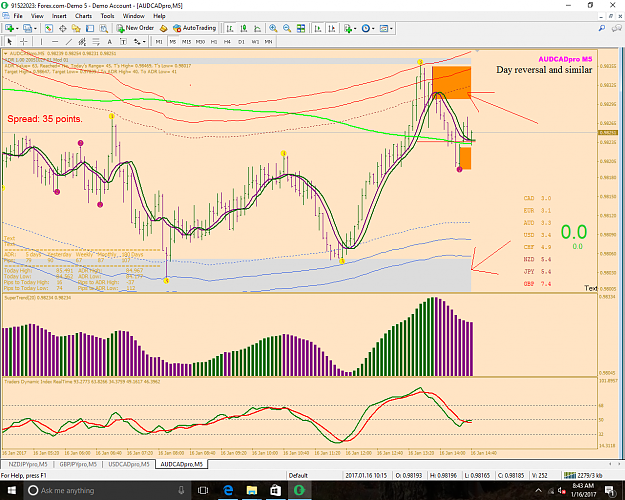This screenshot has height=500, width=625.
Task: Select the Vertical Line tool
Action: coord(41,41)
